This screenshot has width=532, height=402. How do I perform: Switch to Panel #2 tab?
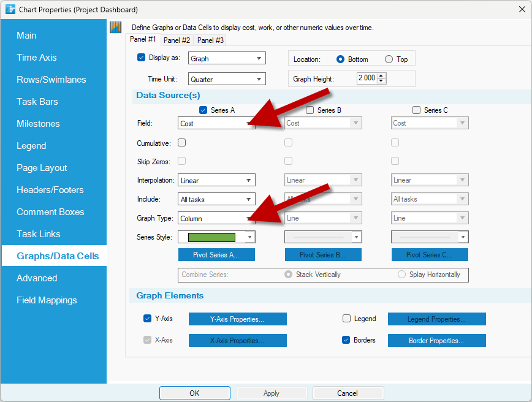[x=177, y=40]
